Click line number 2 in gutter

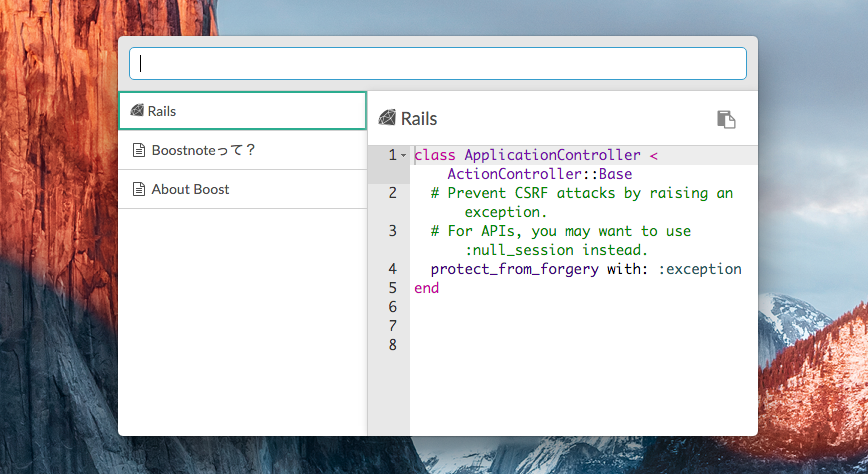click(392, 193)
